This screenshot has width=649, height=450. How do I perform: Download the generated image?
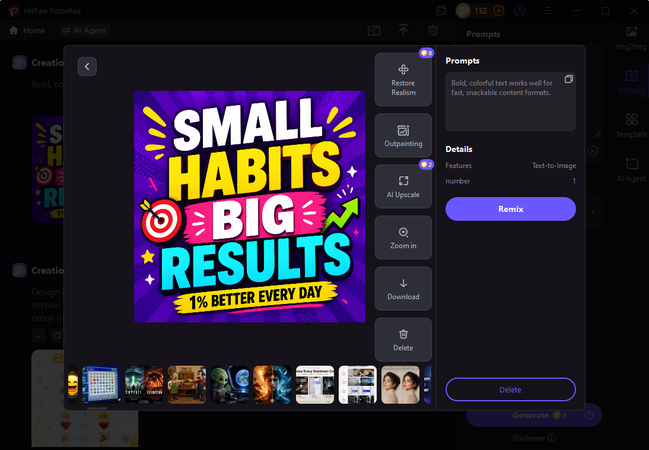point(403,289)
